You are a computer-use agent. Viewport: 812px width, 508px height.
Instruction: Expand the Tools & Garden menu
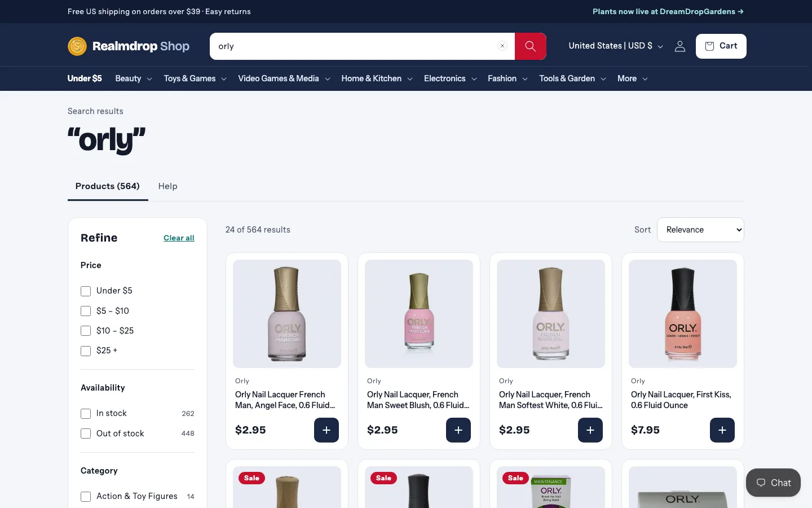tap(572, 78)
